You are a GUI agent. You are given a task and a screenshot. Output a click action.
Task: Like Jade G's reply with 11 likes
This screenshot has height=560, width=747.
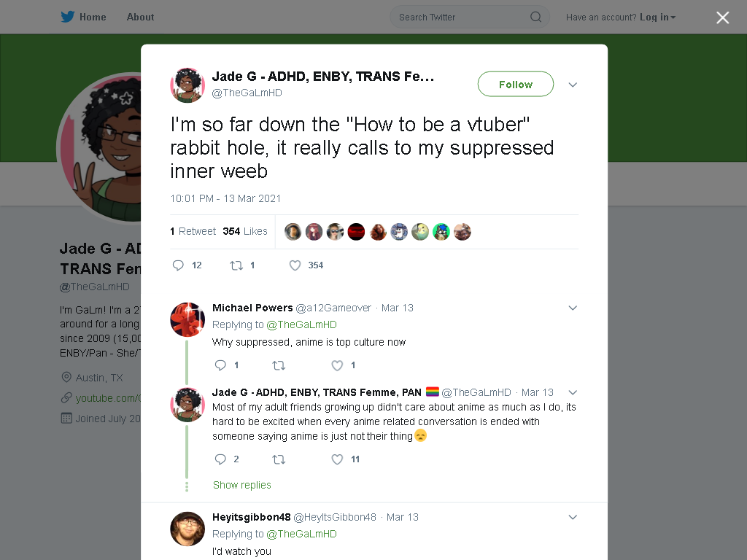point(337,459)
